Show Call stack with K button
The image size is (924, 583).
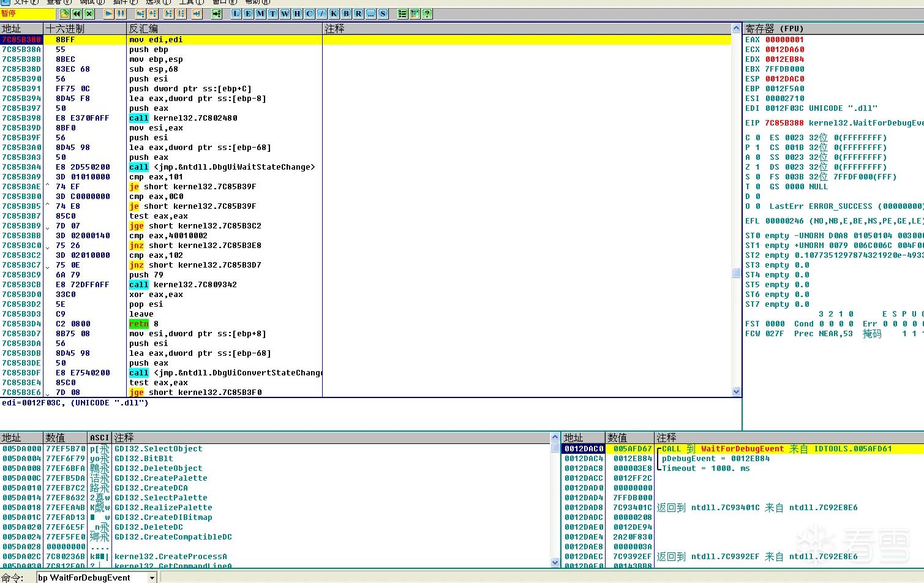point(334,13)
